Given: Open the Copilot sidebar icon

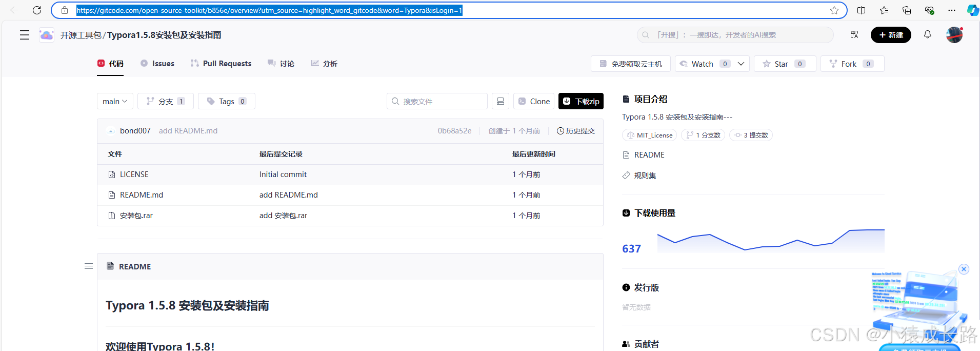Looking at the screenshot, I should pos(972,10).
